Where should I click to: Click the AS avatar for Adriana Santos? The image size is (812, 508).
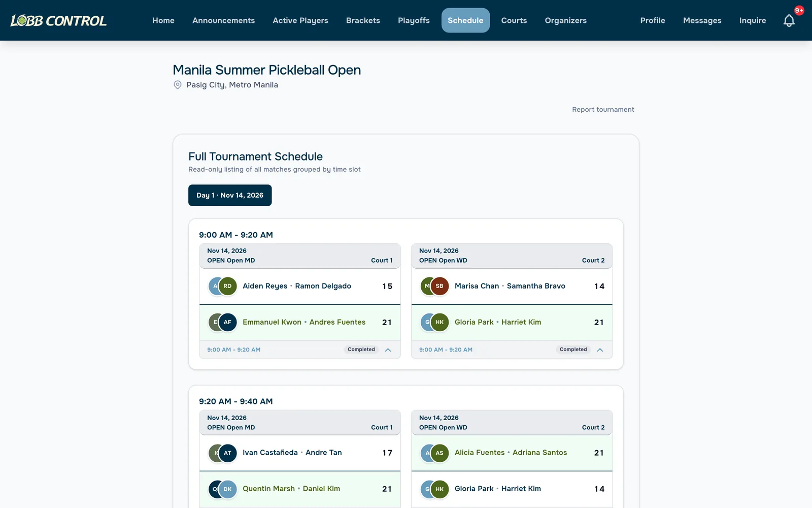click(439, 453)
